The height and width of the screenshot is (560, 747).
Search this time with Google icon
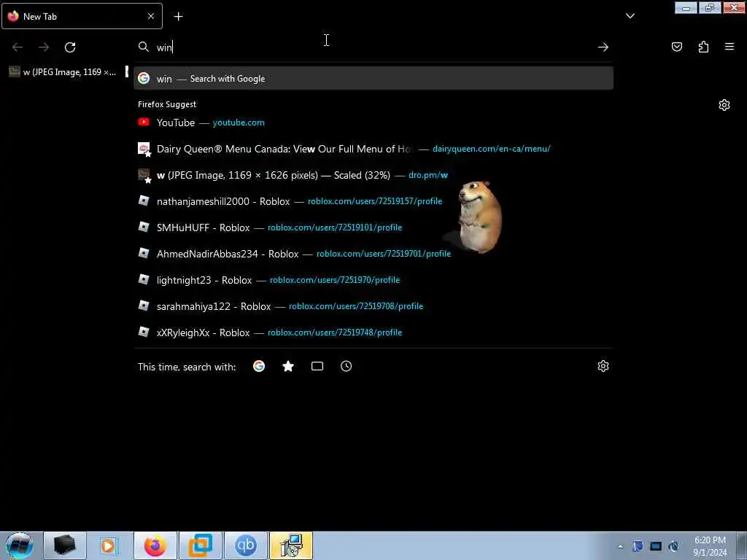point(259,366)
